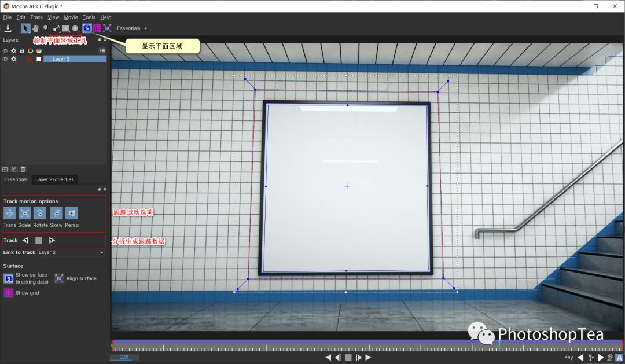Open the View menu
Screen dimensions: 625x364
pos(53,17)
